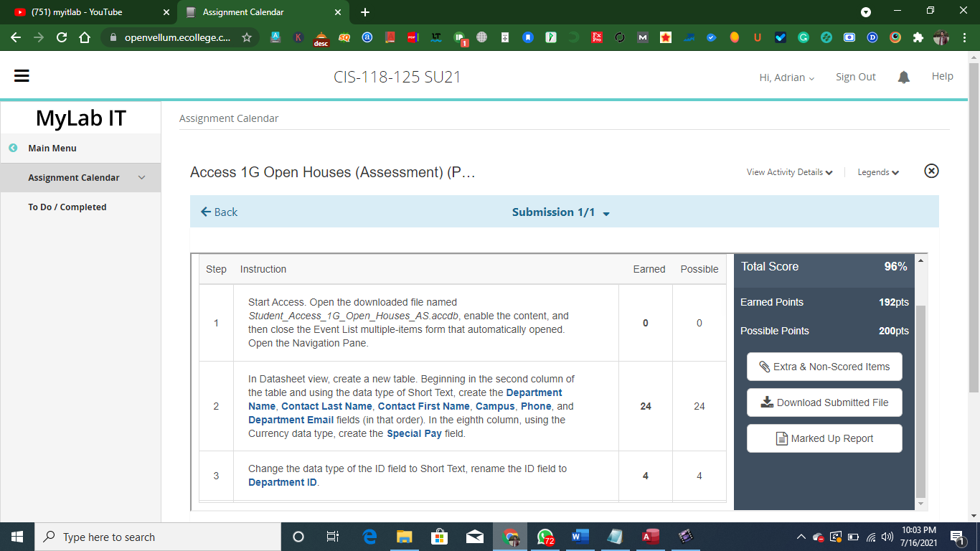Open the Help link
Image resolution: width=980 pixels, height=551 pixels.
(942, 76)
